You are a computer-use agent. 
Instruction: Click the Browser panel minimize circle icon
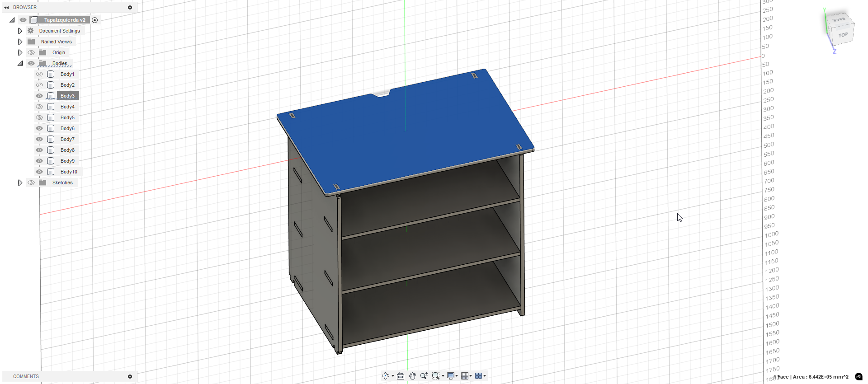click(x=130, y=7)
